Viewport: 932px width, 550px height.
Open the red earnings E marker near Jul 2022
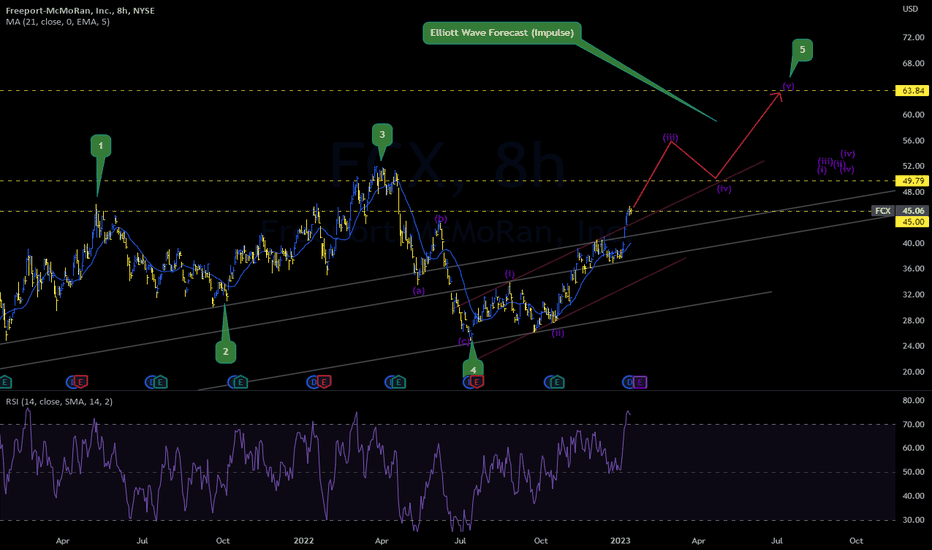[x=477, y=382]
